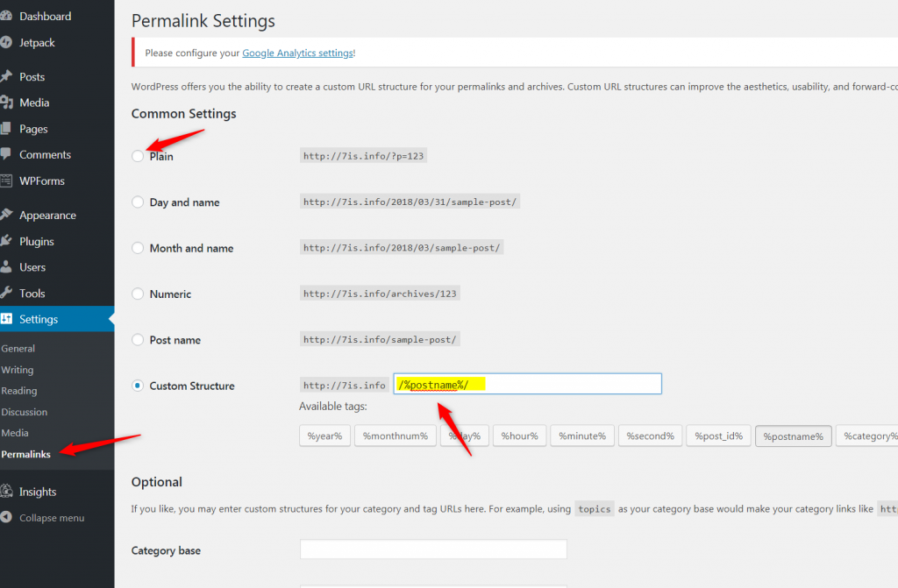Click the Tools wrench icon
This screenshot has width=898, height=588.
click(6, 294)
